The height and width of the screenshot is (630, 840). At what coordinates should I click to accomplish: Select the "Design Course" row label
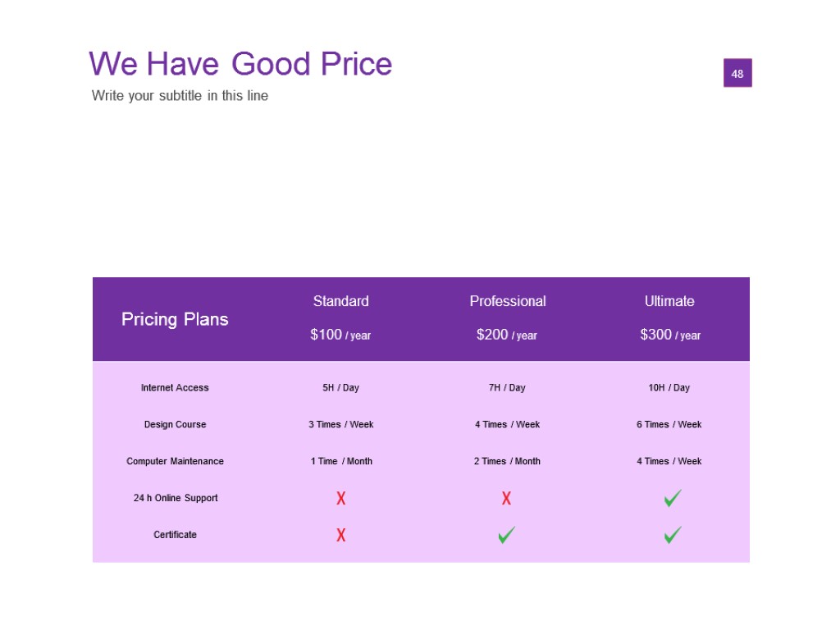click(175, 424)
